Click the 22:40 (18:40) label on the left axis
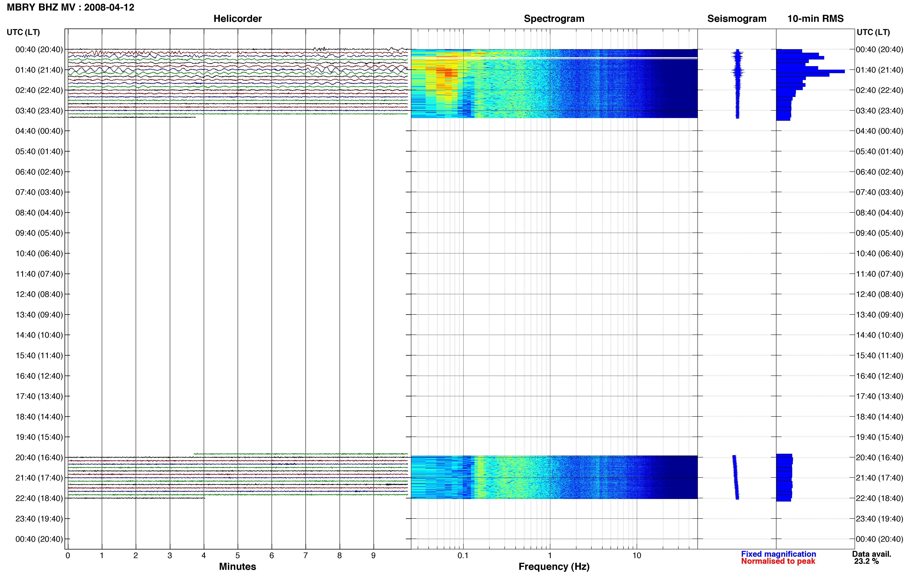The width and height of the screenshot is (924, 578). point(39,498)
